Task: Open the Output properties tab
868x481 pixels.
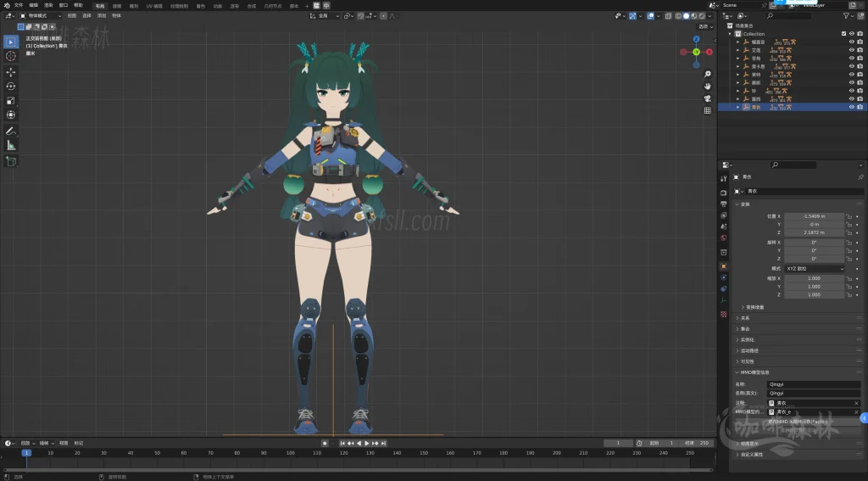Action: 724,204
